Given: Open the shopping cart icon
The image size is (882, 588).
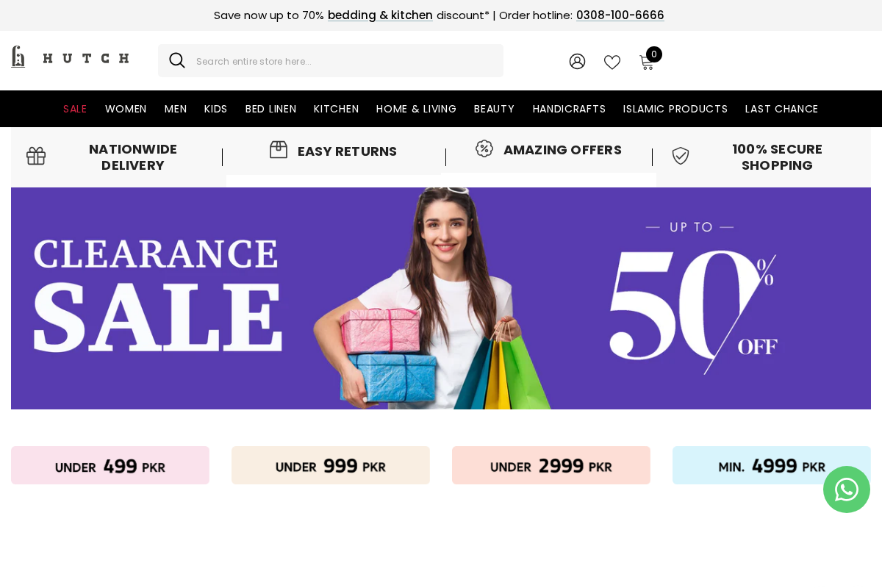Looking at the screenshot, I should tap(647, 62).
